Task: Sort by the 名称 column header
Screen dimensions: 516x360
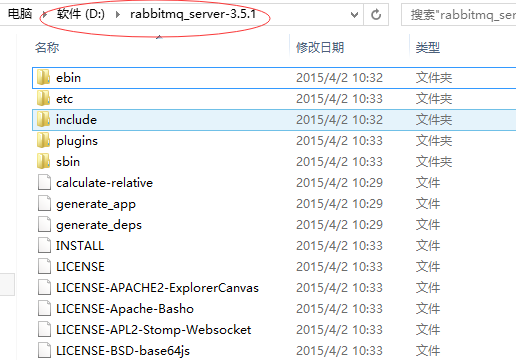Action: coord(47,48)
